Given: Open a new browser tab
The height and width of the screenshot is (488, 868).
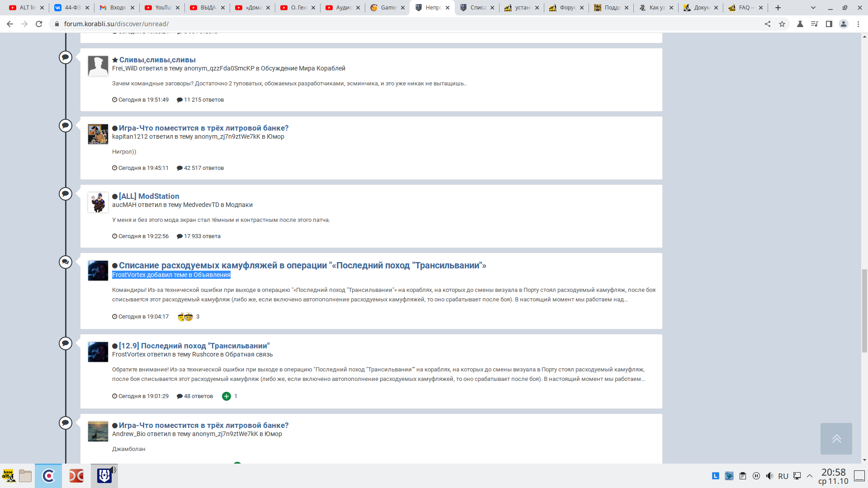Looking at the screenshot, I should pos(778,8).
